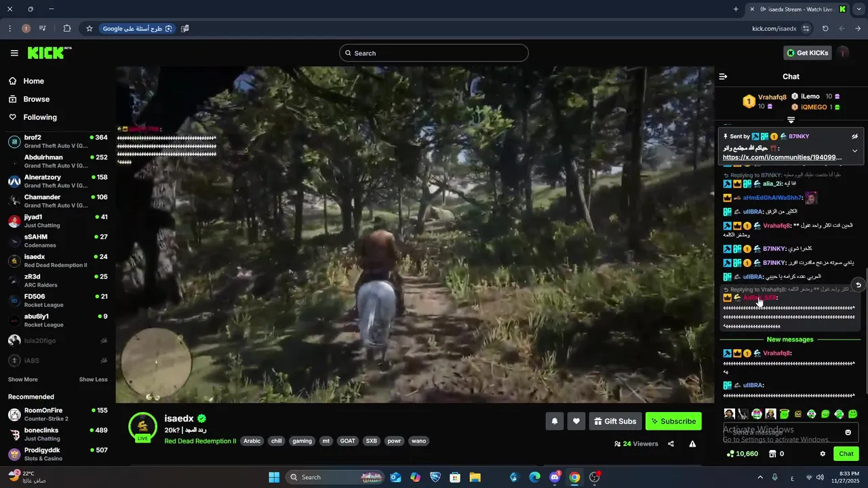Viewport: 868px width, 488px height.
Task: Click the Get KICKs button
Action: click(x=807, y=53)
